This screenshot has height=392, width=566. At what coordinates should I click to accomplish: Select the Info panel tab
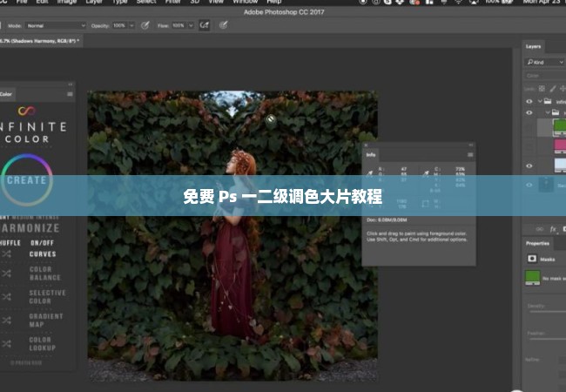click(x=371, y=155)
